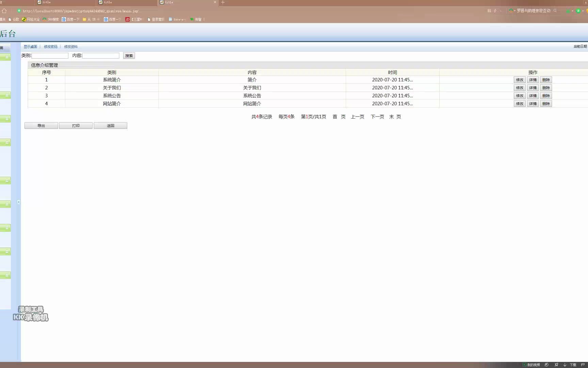Go to 首页 first page link
This screenshot has width=588, height=368.
point(339,117)
